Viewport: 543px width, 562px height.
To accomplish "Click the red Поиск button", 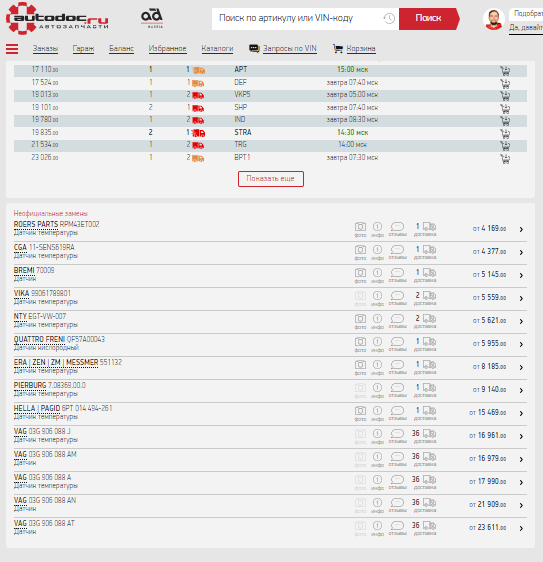I will pos(429,19).
